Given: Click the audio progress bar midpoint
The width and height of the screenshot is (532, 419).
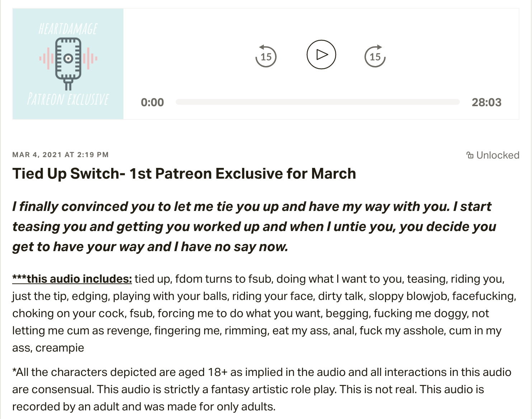Looking at the screenshot, I should tap(317, 102).
